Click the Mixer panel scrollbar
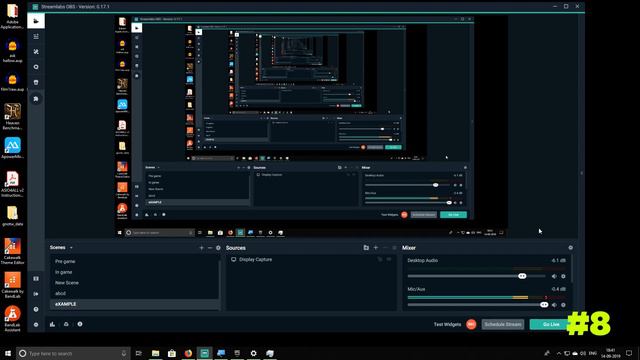Screen dimensions: 640x360 pos(572,269)
